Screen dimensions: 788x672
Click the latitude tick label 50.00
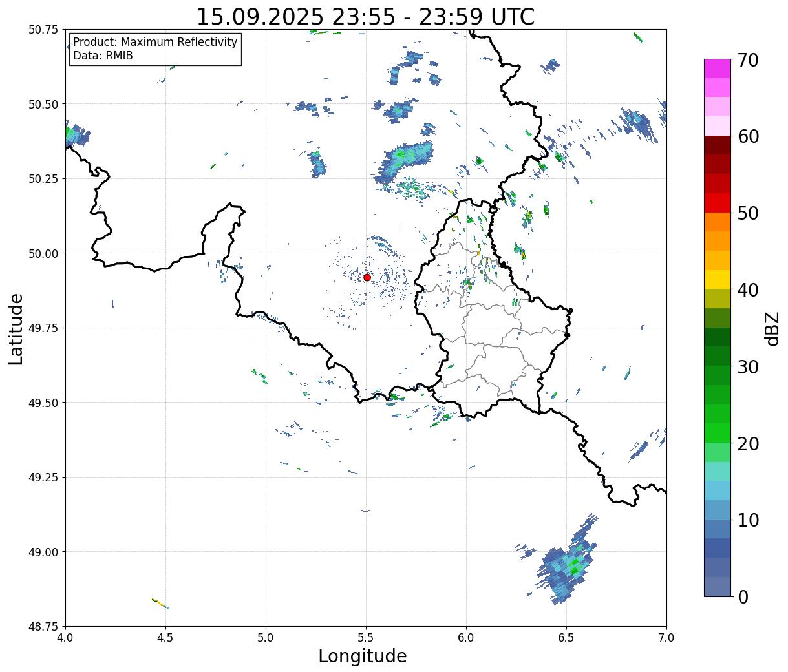(43, 253)
